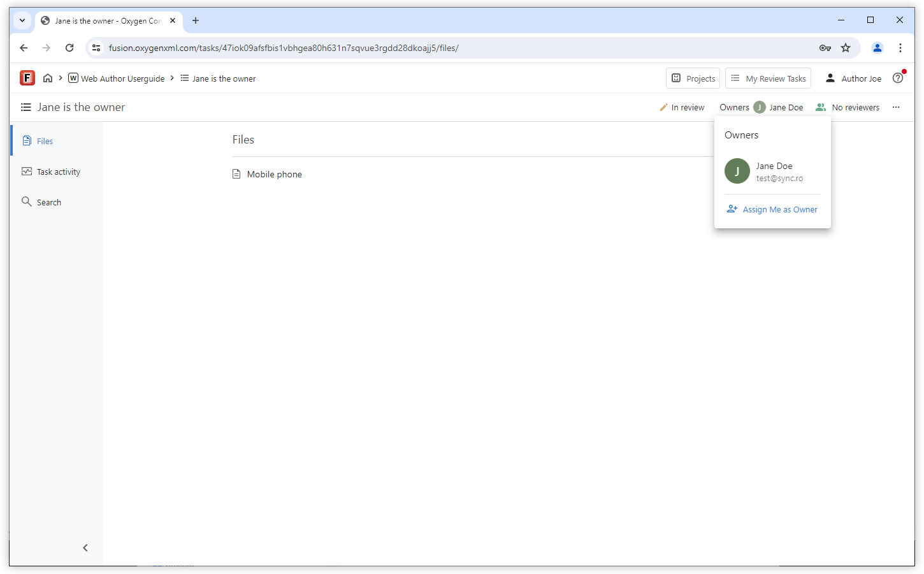
Task: Click the Files section heading
Action: click(243, 140)
